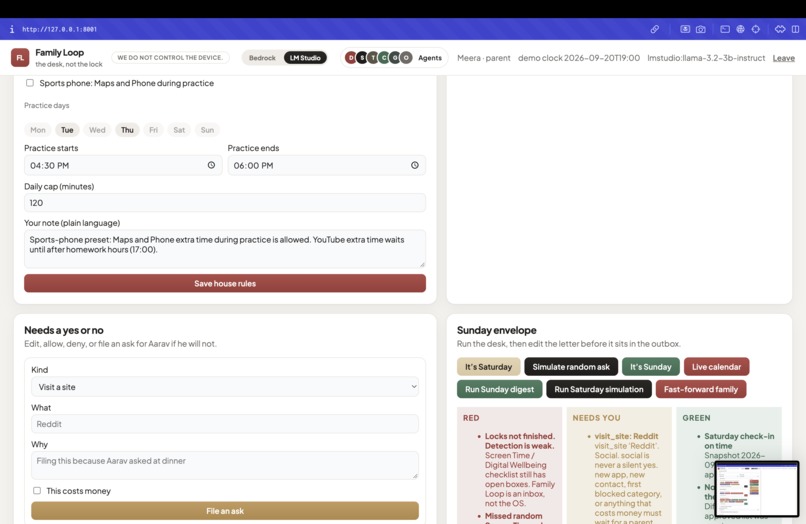The image size is (806, 524).
Task: Click the GREEN column heading
Action: pyautogui.click(x=696, y=418)
